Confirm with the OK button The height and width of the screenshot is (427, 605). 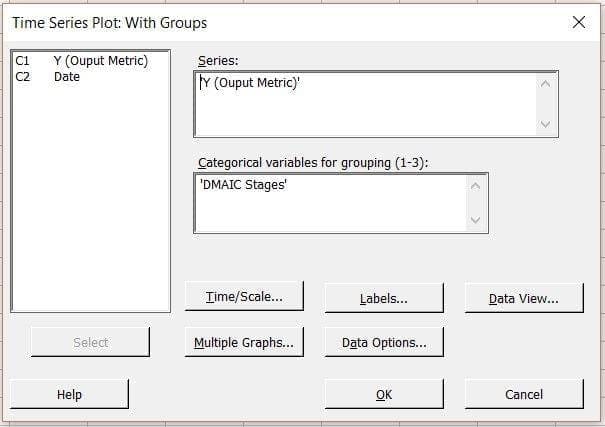384,394
